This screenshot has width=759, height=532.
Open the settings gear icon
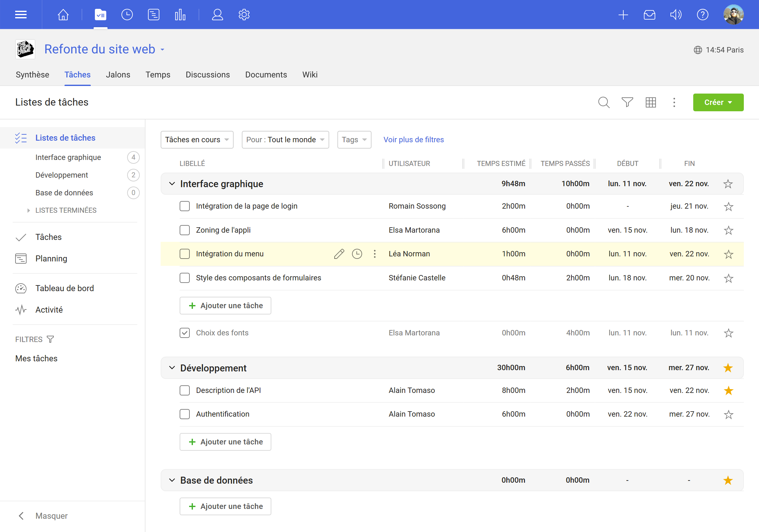(x=244, y=15)
